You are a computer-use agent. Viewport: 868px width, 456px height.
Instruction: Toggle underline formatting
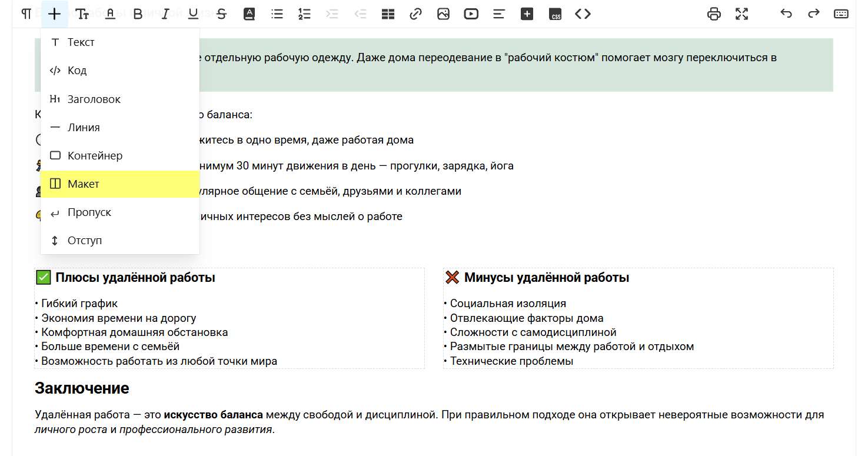tap(193, 14)
